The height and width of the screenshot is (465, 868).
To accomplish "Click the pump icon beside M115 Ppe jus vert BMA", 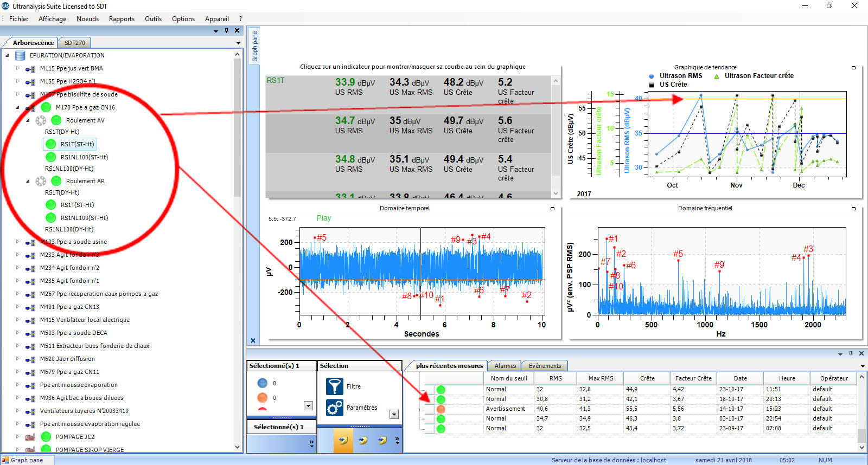I will [30, 69].
